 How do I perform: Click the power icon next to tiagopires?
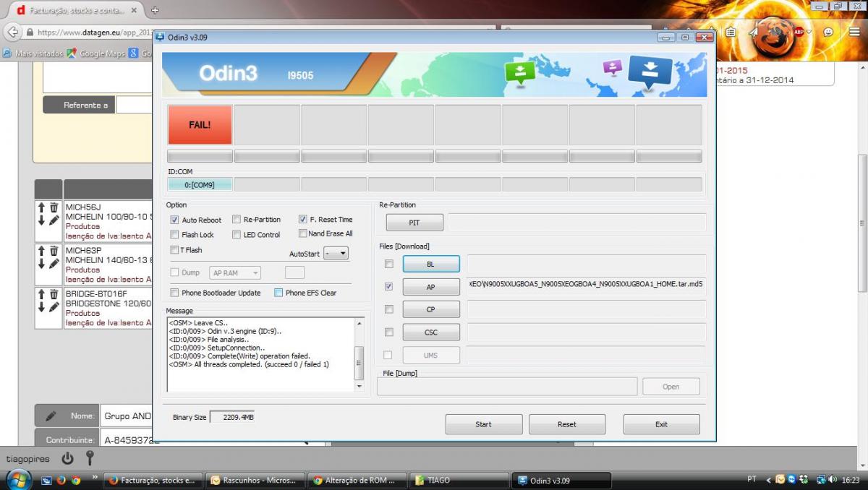pyautogui.click(x=67, y=458)
